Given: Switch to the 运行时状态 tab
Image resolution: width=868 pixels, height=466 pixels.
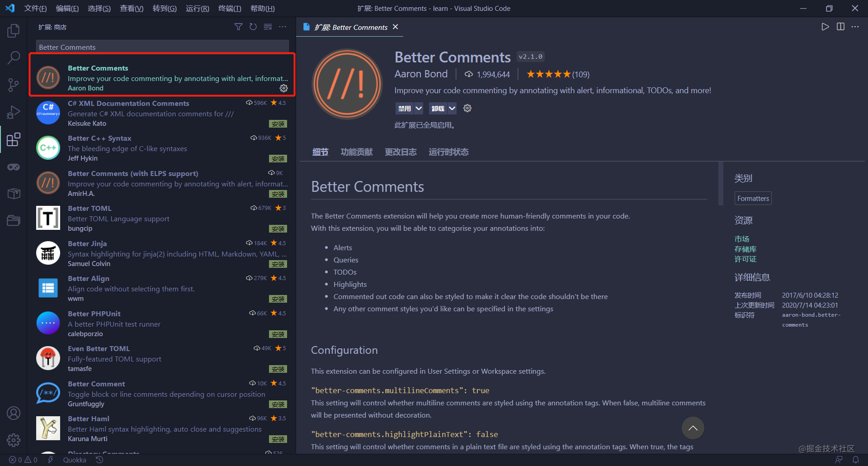Looking at the screenshot, I should [x=448, y=152].
